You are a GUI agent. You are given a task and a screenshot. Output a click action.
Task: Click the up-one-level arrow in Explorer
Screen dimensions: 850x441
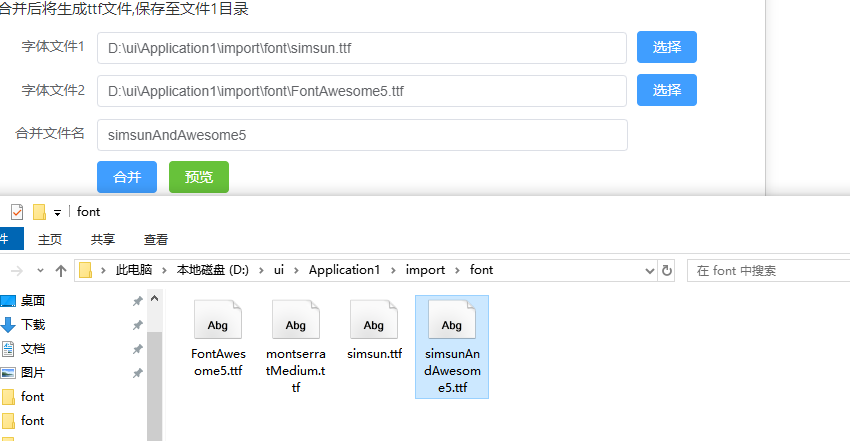61,270
